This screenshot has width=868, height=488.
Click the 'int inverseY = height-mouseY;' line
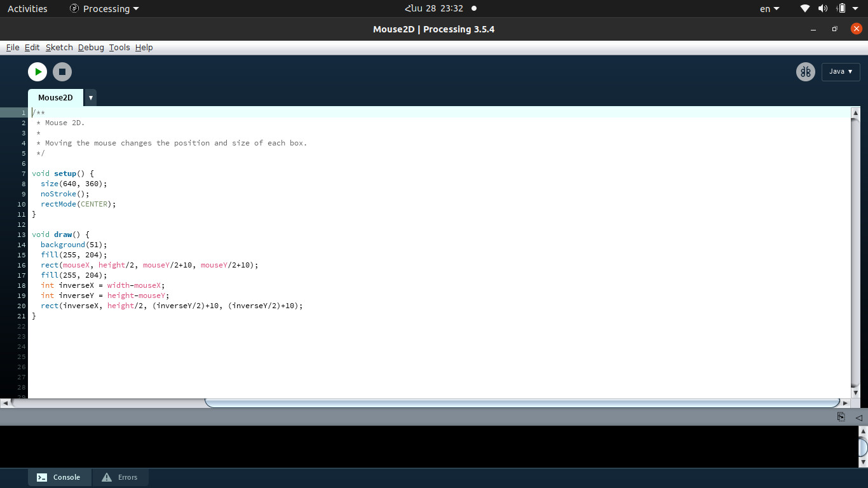coord(105,295)
